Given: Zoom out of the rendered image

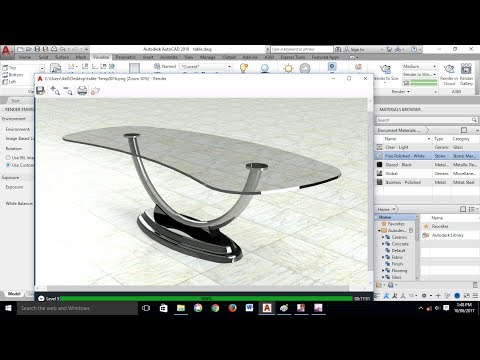Looking at the screenshot, I should [x=68, y=90].
